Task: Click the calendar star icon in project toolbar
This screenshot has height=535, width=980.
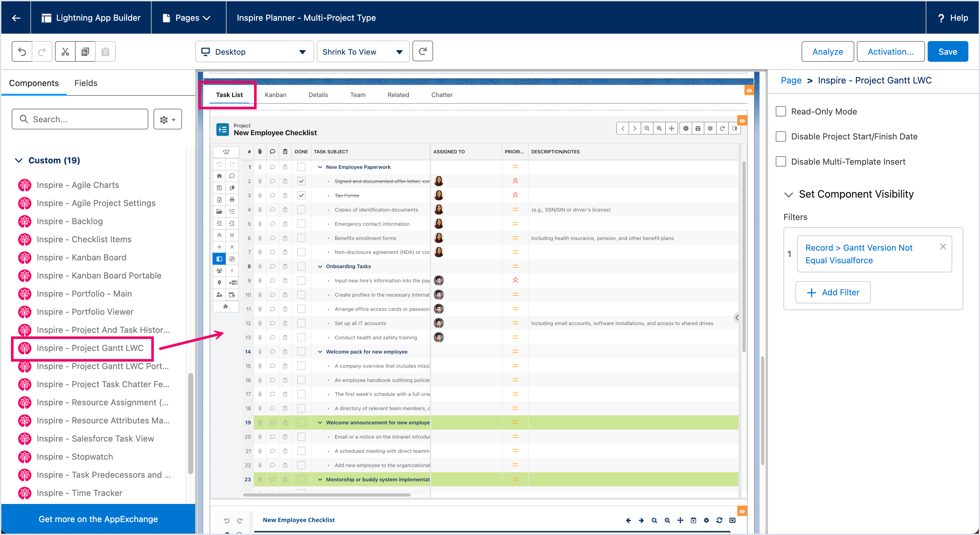Action: click(698, 128)
